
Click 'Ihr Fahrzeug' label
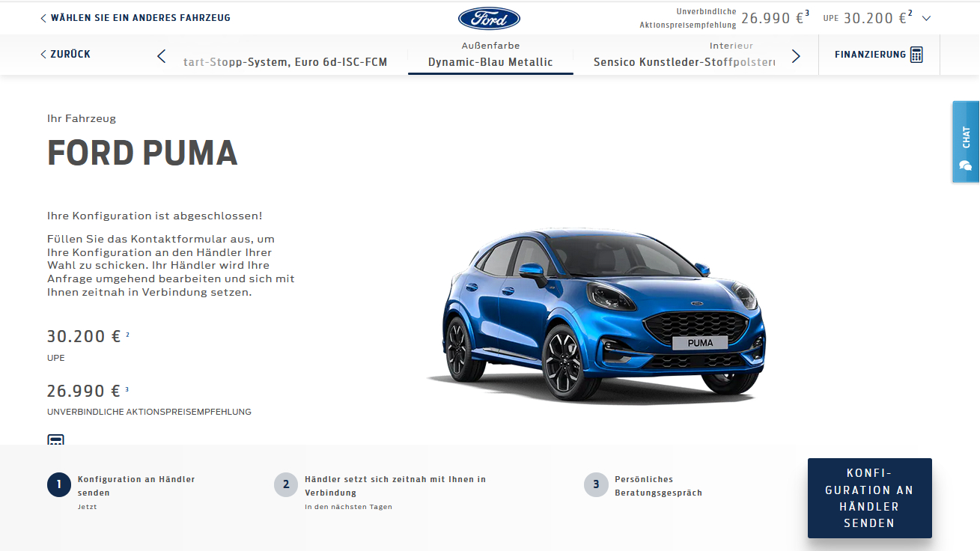[x=82, y=118]
